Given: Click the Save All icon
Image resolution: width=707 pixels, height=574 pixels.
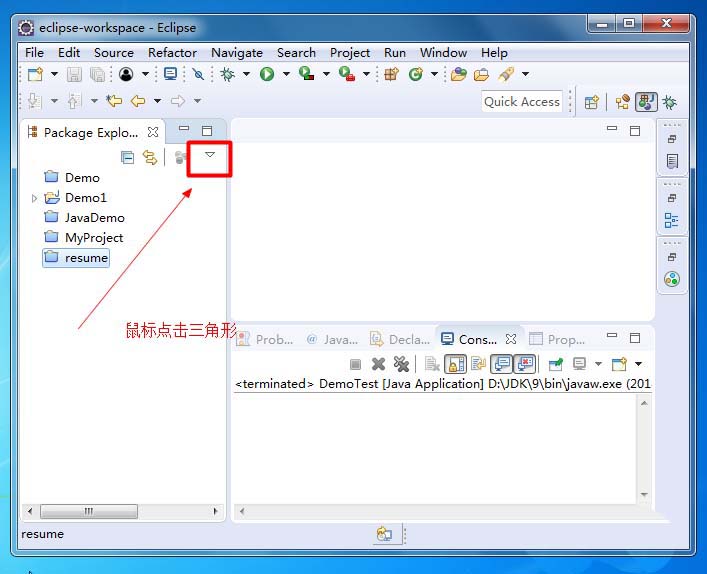Looking at the screenshot, I should click(97, 74).
